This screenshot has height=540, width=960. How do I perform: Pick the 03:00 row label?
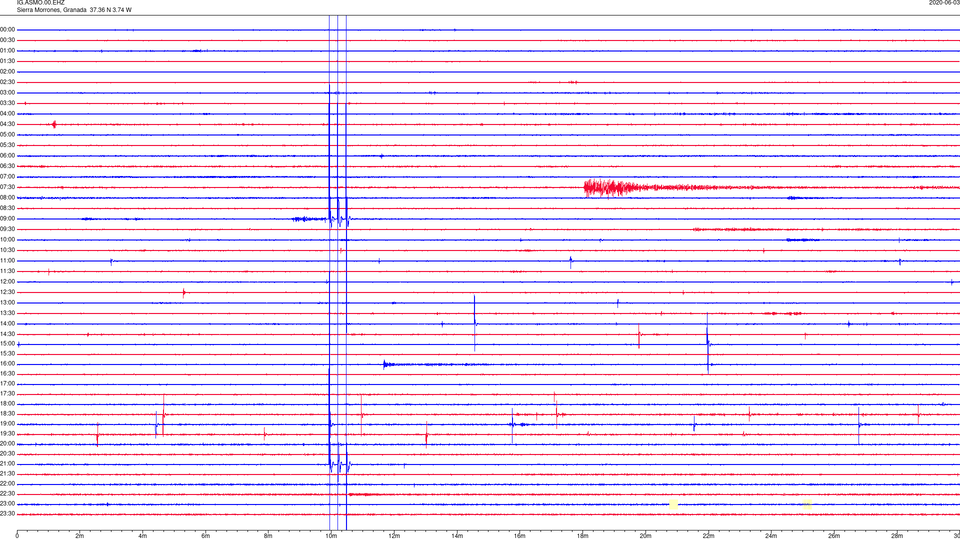tap(8, 92)
